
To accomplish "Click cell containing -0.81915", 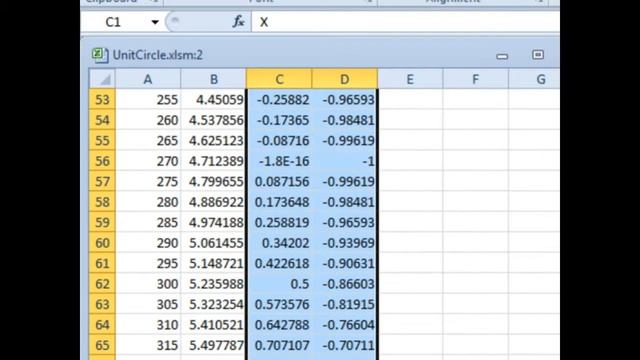I will [x=344, y=304].
